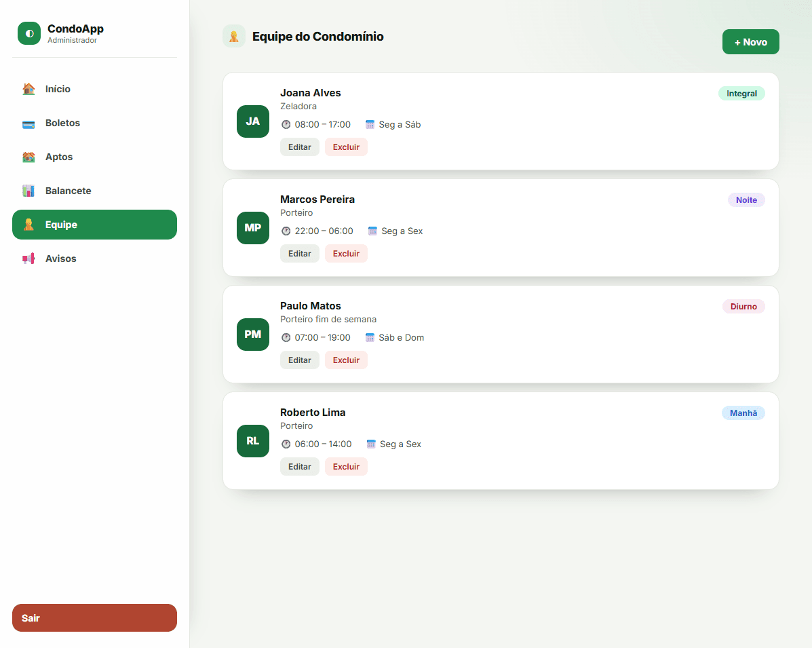Click the RL avatar of Roberto Lima
This screenshot has width=812, height=648.
253,441
